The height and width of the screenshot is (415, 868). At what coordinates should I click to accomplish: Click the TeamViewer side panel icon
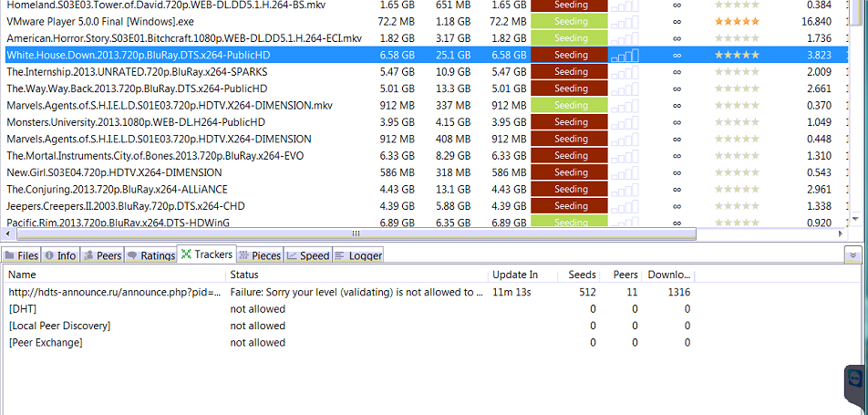[856, 379]
